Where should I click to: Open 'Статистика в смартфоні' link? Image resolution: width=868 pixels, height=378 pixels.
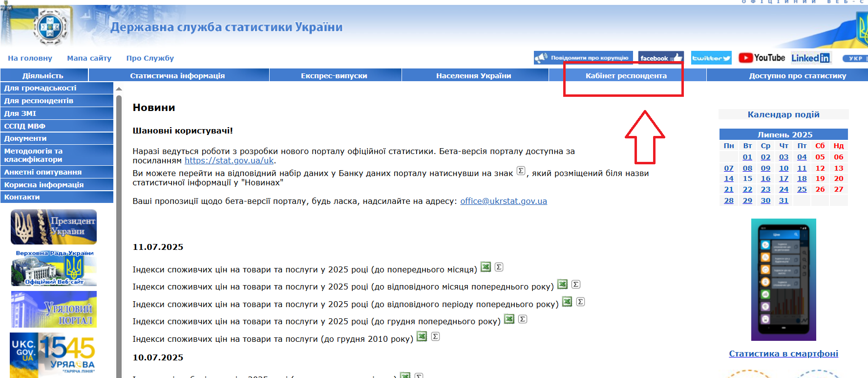point(783,354)
